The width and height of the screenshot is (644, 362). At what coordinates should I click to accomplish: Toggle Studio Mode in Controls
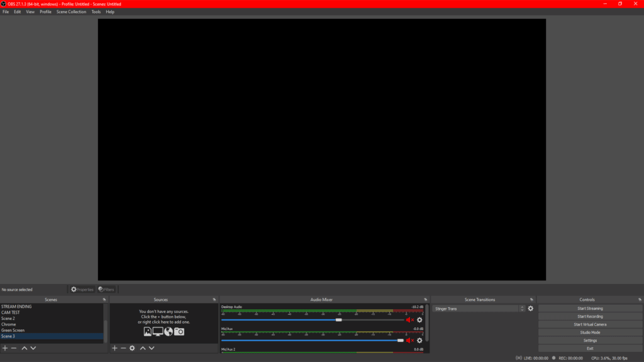(590, 332)
